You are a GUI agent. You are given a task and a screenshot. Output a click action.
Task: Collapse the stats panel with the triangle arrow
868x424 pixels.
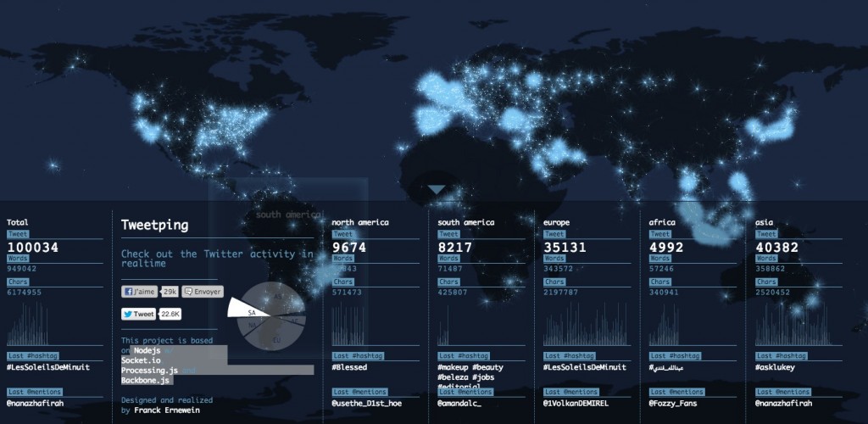coord(437,189)
